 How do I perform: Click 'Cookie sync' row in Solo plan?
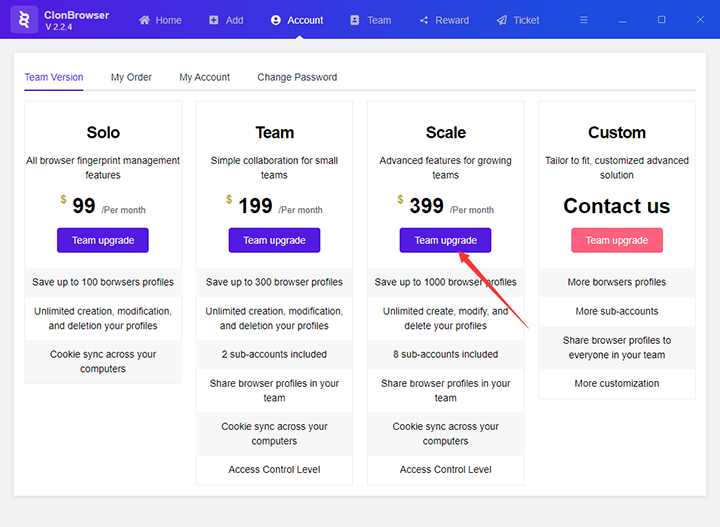pos(103,362)
